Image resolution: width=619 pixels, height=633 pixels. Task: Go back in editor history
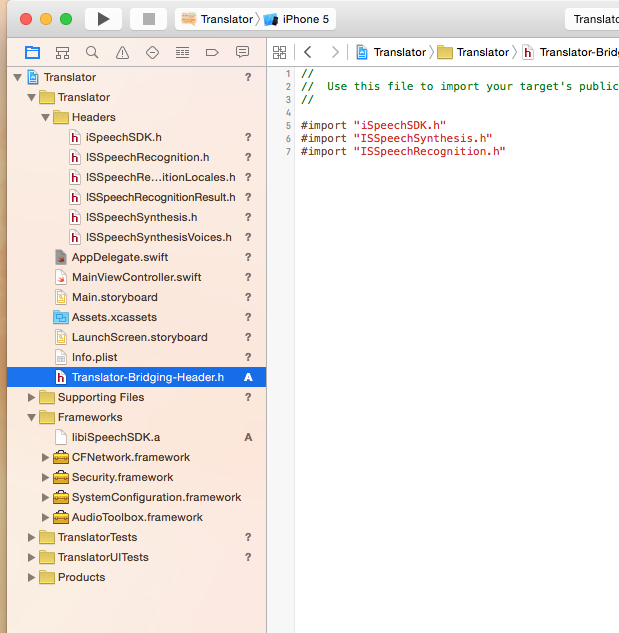click(x=308, y=52)
